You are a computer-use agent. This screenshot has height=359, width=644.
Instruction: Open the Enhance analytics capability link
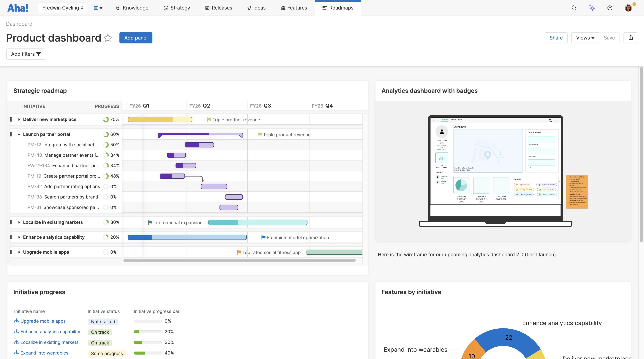click(x=50, y=332)
